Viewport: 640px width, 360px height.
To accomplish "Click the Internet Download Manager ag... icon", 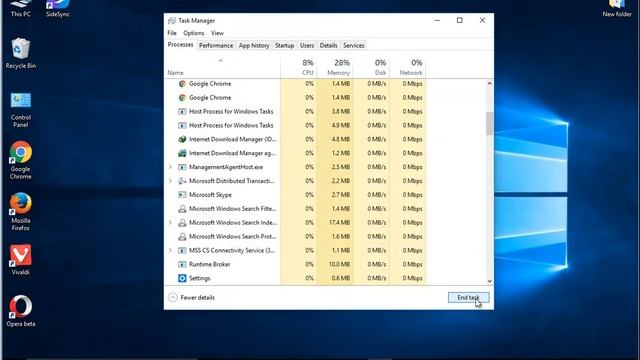I will (182, 153).
